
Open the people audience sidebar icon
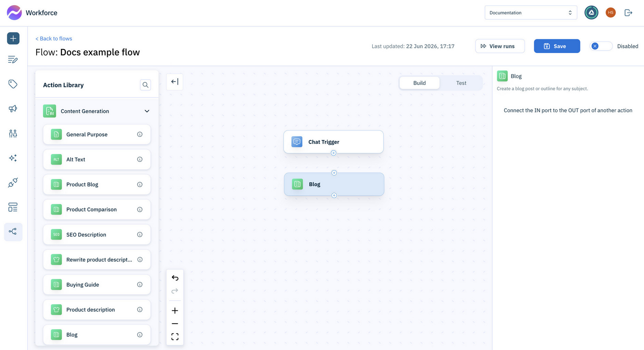[x=13, y=133]
